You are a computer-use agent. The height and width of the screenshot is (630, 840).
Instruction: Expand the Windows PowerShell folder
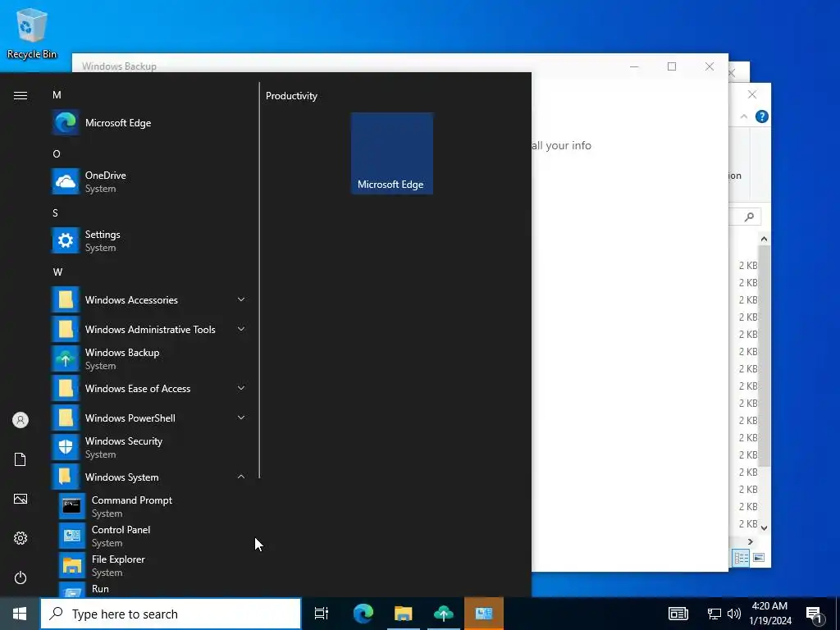tap(149, 418)
